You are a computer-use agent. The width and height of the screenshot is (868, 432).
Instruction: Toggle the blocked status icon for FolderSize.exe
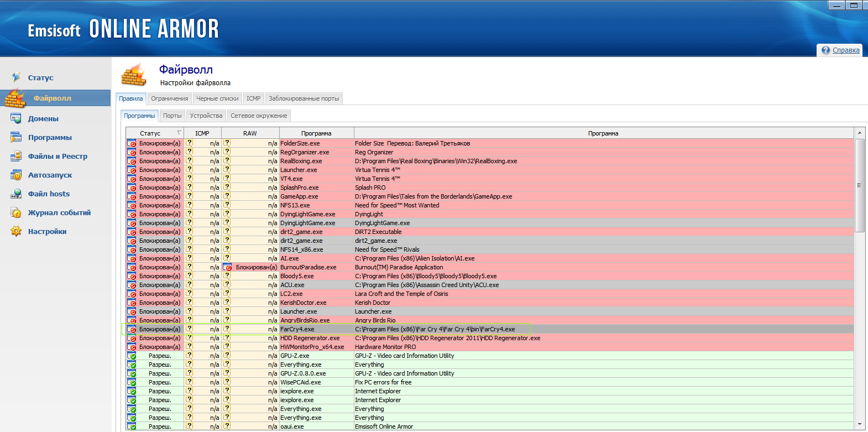132,143
